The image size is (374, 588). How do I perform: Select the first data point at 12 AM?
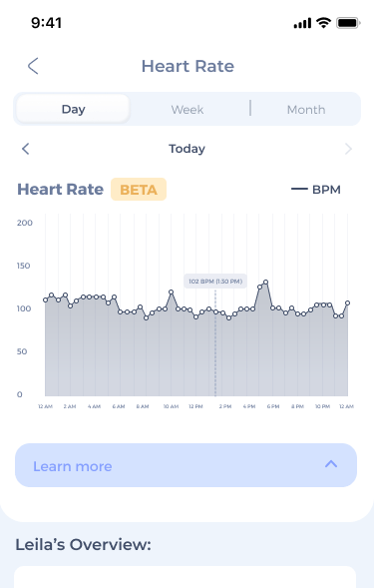tap(45, 300)
